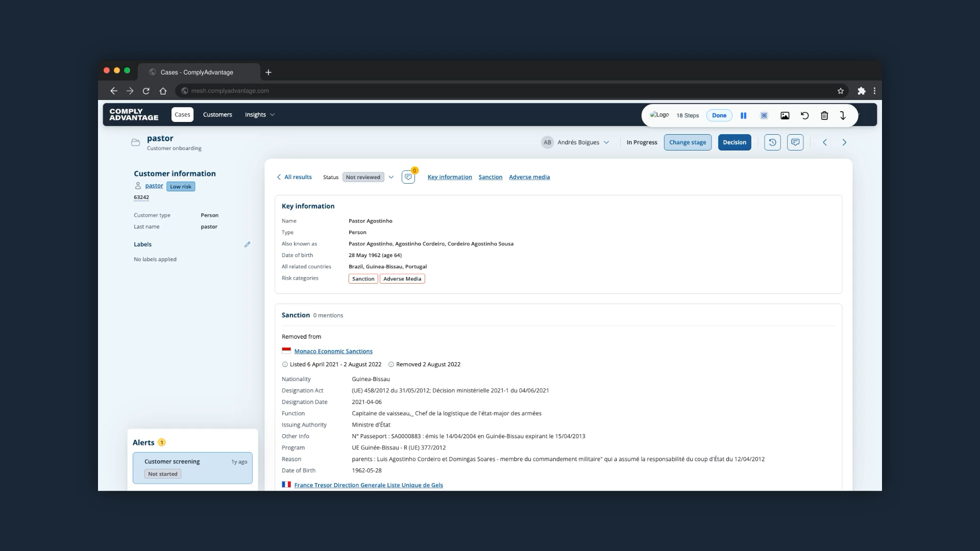Edit labels with the pencil icon
The image size is (980, 551).
[247, 244]
